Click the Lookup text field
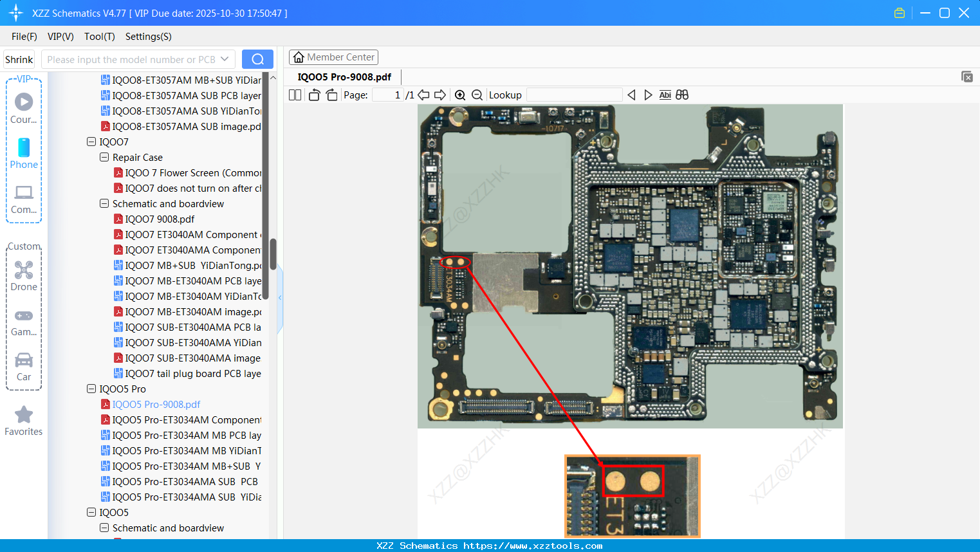This screenshot has height=552, width=980. 574,95
